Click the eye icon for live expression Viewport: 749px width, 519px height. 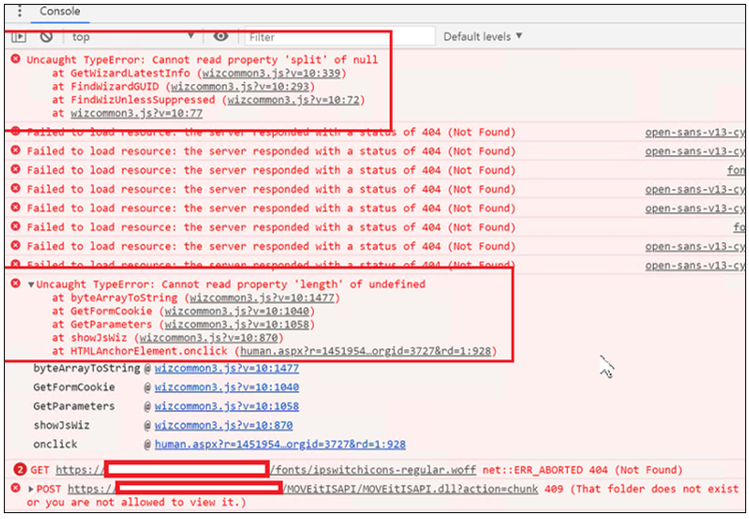coord(220,37)
